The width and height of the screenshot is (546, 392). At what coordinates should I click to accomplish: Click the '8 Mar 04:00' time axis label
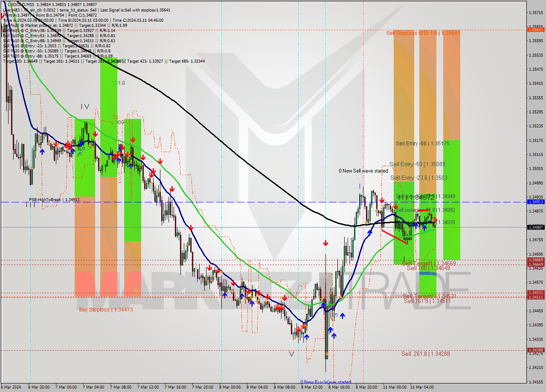click(x=257, y=387)
